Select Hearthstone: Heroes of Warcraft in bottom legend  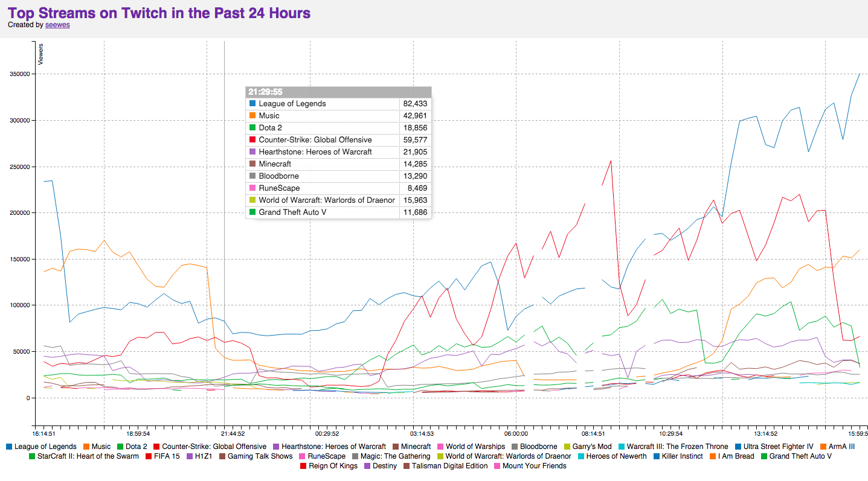point(333,447)
